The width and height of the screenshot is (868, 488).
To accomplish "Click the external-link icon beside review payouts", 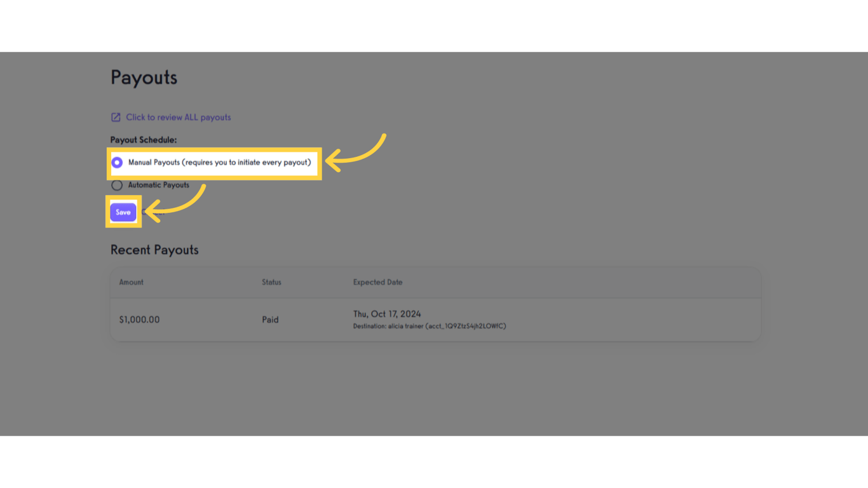I will tap(116, 117).
